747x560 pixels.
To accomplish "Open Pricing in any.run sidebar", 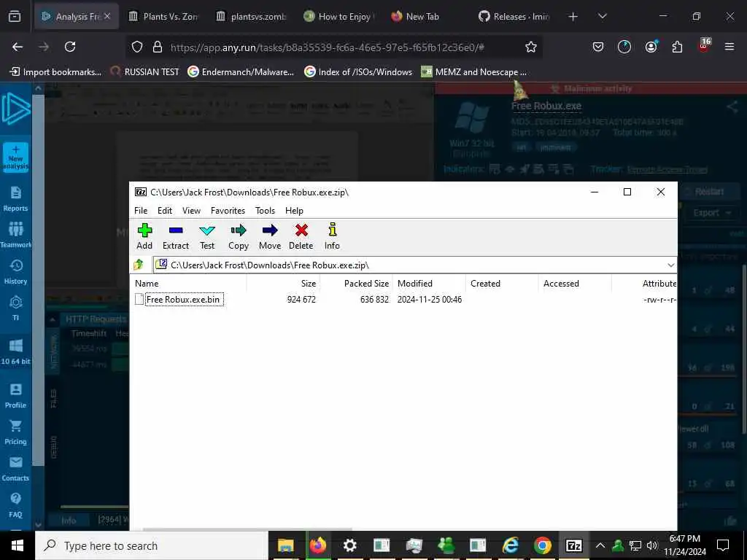I will point(15,432).
